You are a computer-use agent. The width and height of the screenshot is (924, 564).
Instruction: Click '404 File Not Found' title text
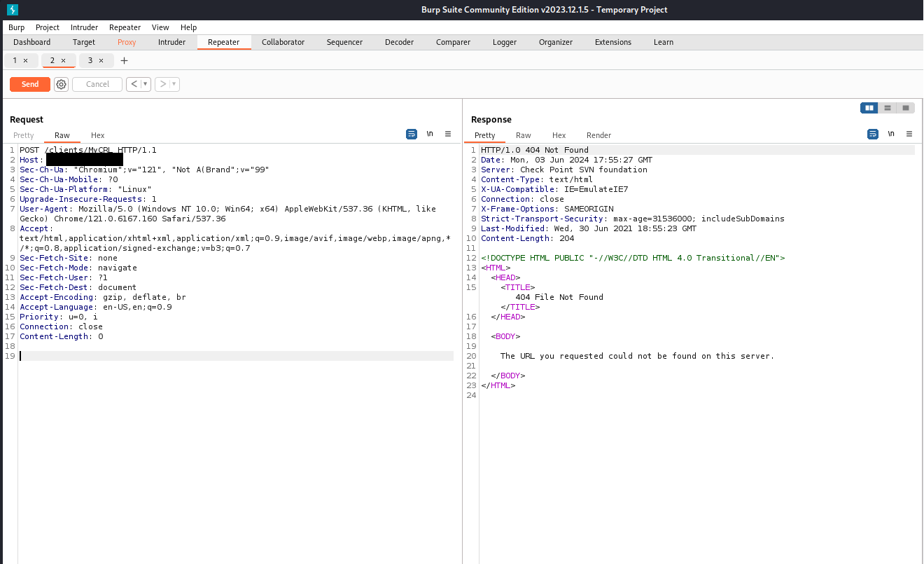click(559, 297)
